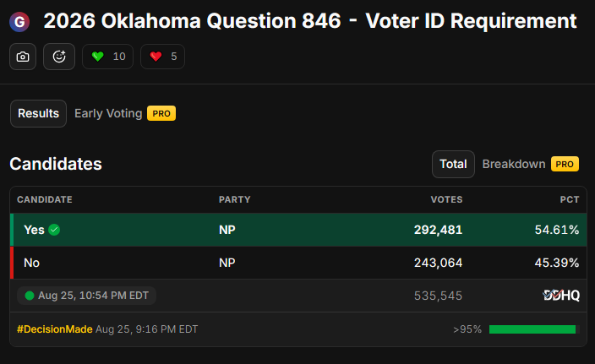595x364 pixels.
Task: Click the Aug 25, 10:54 PM EDT timestamp
Action: (93, 296)
